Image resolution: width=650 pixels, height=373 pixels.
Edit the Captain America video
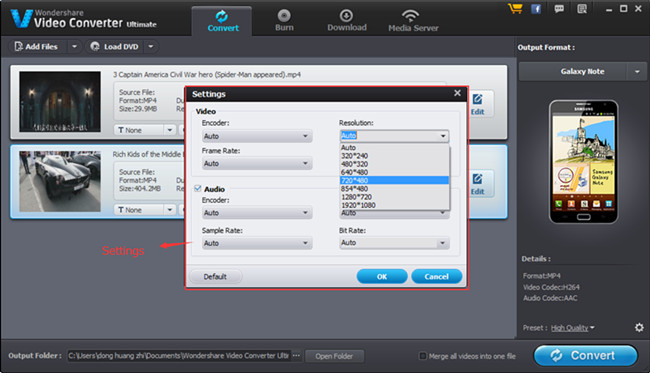tap(478, 104)
